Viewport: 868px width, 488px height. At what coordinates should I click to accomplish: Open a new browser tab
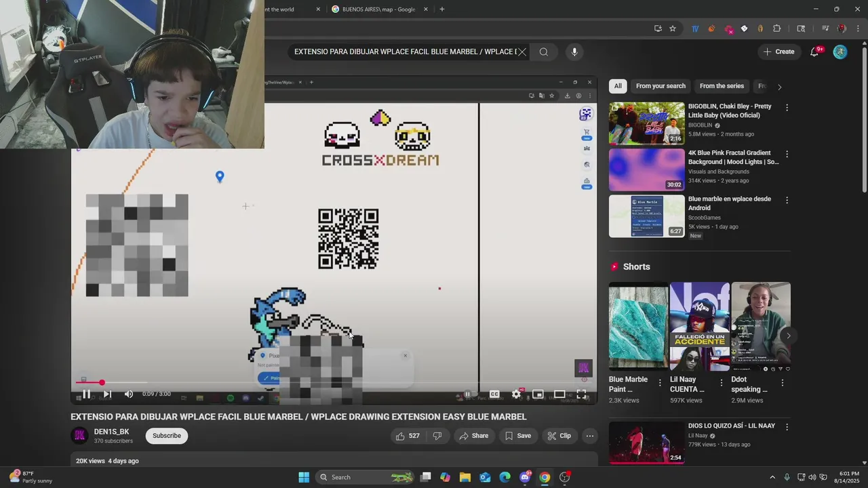click(442, 9)
